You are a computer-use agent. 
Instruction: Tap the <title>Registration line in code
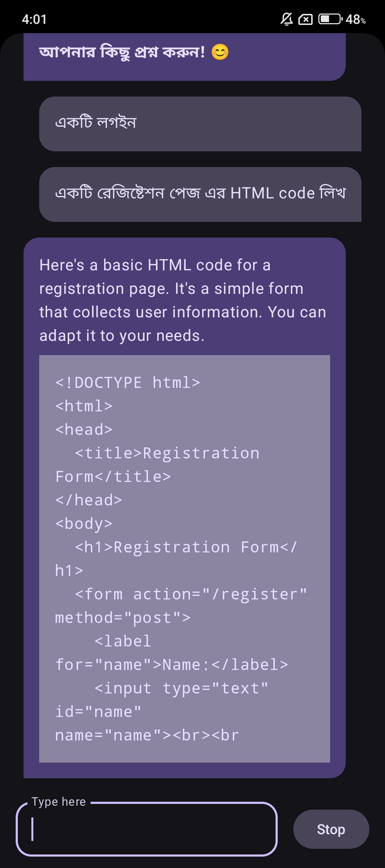point(167,453)
